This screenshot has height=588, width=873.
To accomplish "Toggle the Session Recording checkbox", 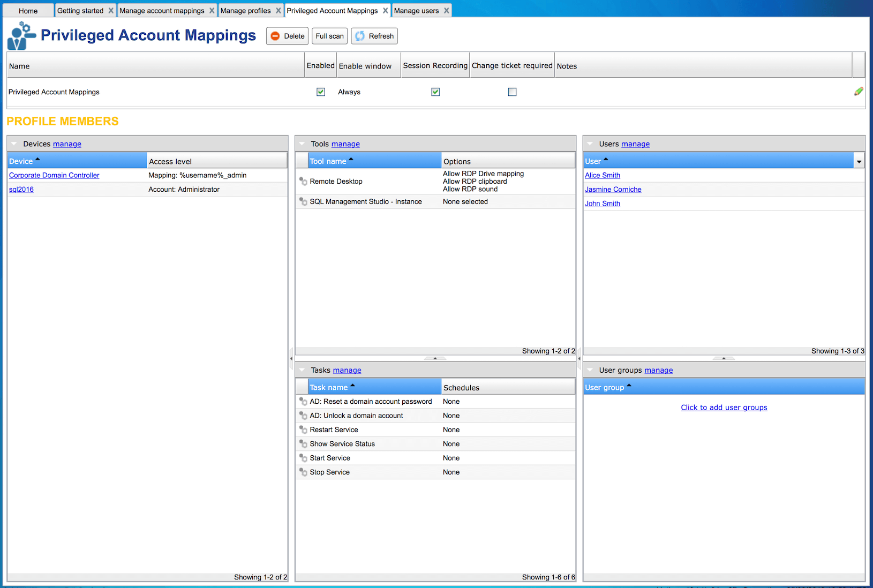I will 435,92.
